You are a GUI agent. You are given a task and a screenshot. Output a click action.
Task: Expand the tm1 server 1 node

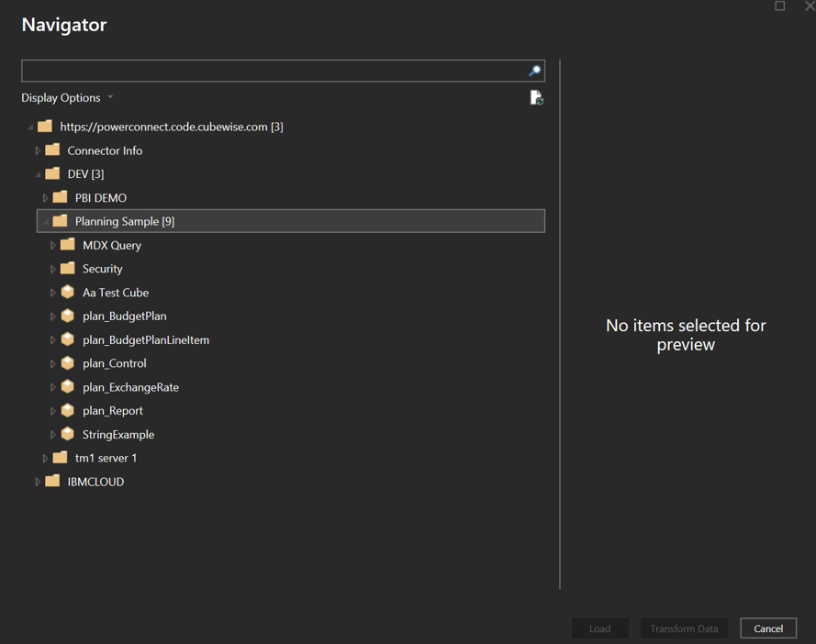45,459
